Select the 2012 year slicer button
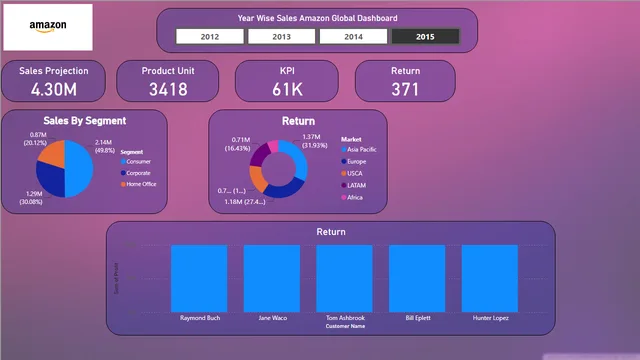640x360 pixels. (209, 37)
